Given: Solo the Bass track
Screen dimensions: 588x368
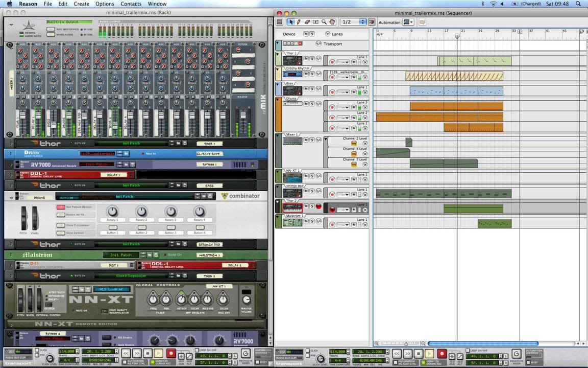Looking at the screenshot, I should (x=312, y=89).
